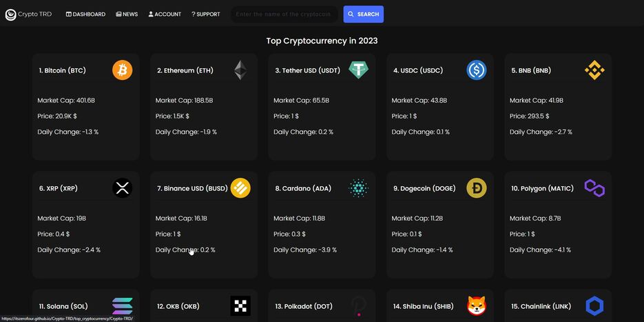Click BNB's 'Price: 293.5 $' value

coord(530,117)
